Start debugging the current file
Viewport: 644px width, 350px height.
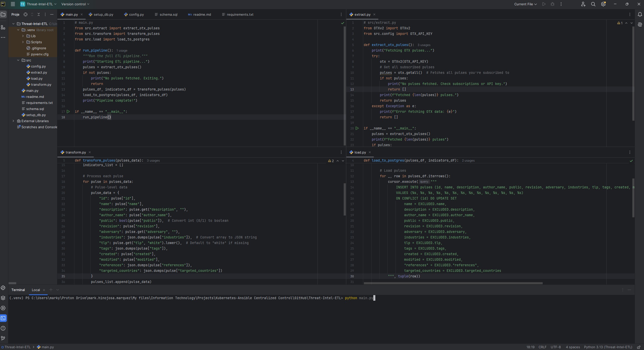tap(552, 4)
